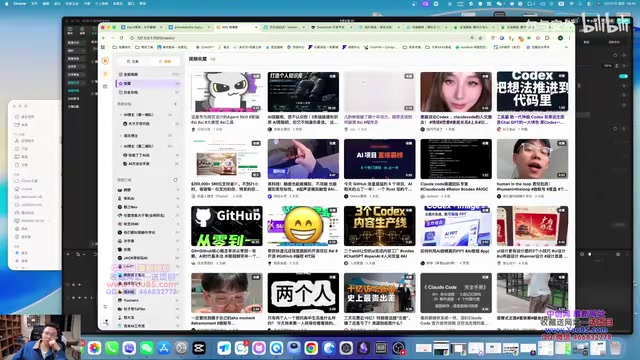Switch to the 文章 tab in the sidebar
The image size is (640, 360).
(133, 61)
